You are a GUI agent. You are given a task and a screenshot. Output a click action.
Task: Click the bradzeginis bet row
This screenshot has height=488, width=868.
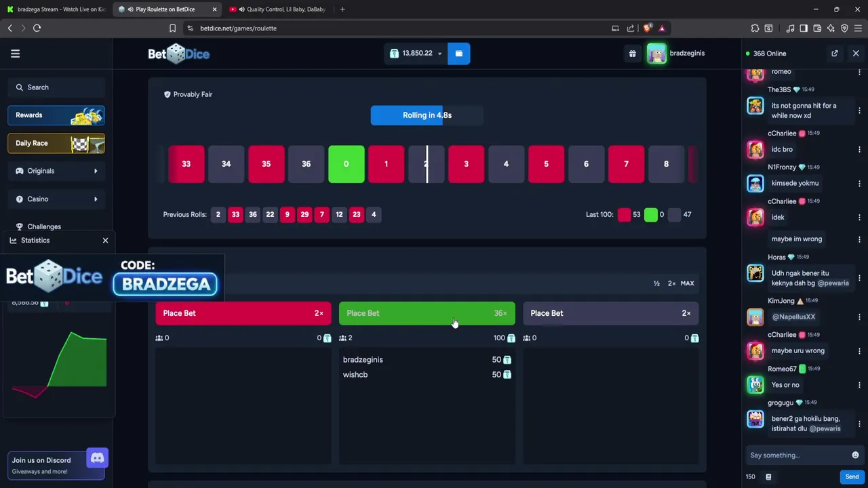point(427,360)
